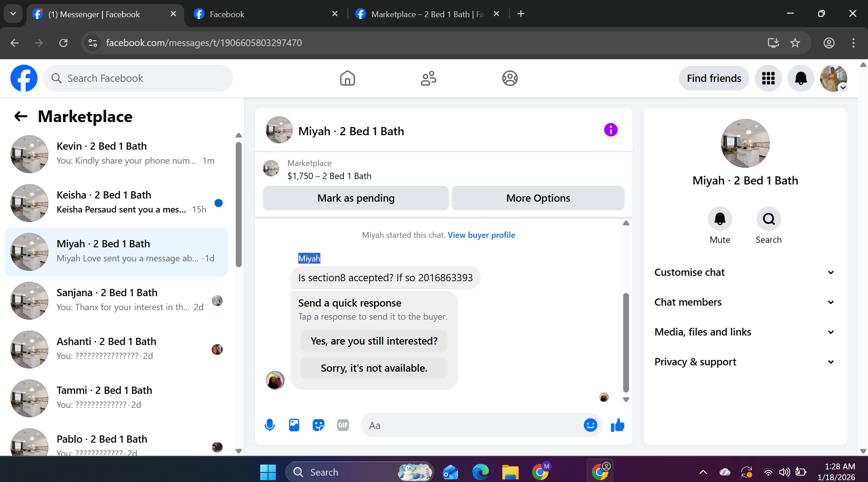Open File Explorer from taskbar
Screen dimensions: 868x482
point(510,472)
